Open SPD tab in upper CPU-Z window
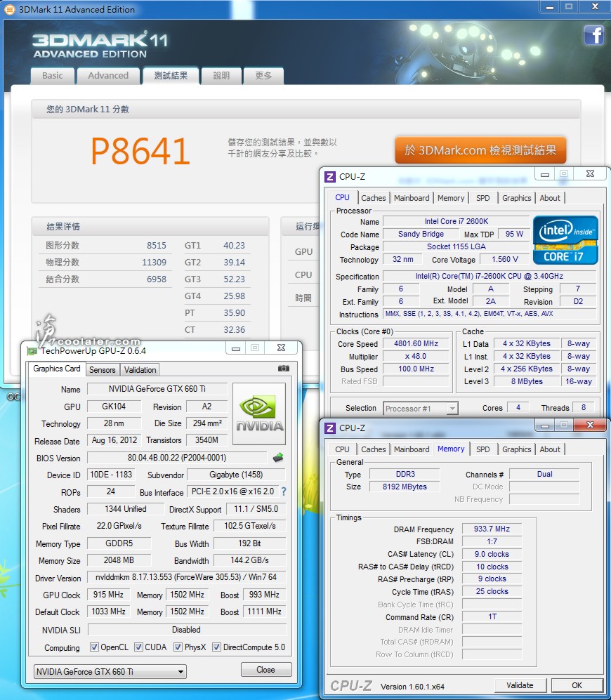The image size is (611, 700). coord(482,198)
